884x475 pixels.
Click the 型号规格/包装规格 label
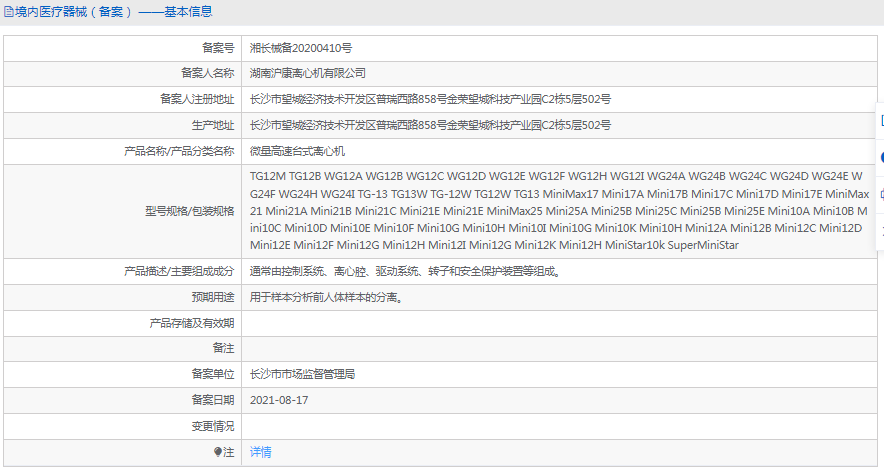click(x=189, y=211)
